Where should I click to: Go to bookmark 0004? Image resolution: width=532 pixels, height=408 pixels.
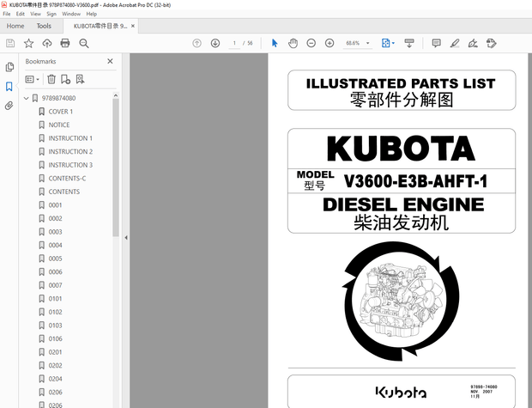[55, 245]
